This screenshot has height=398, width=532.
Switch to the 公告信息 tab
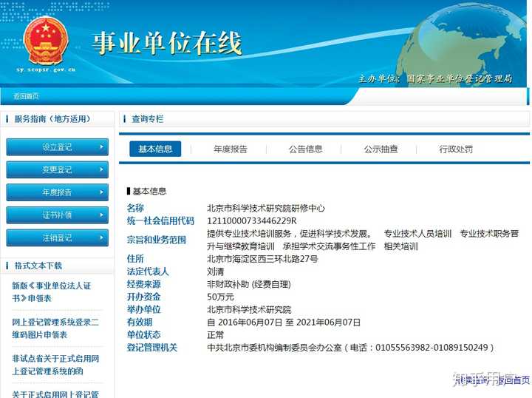[x=305, y=149]
